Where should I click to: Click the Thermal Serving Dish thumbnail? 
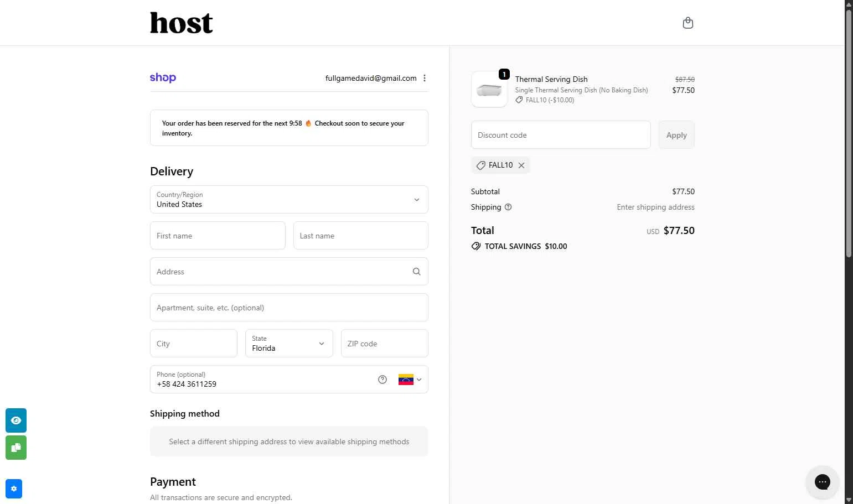[489, 89]
